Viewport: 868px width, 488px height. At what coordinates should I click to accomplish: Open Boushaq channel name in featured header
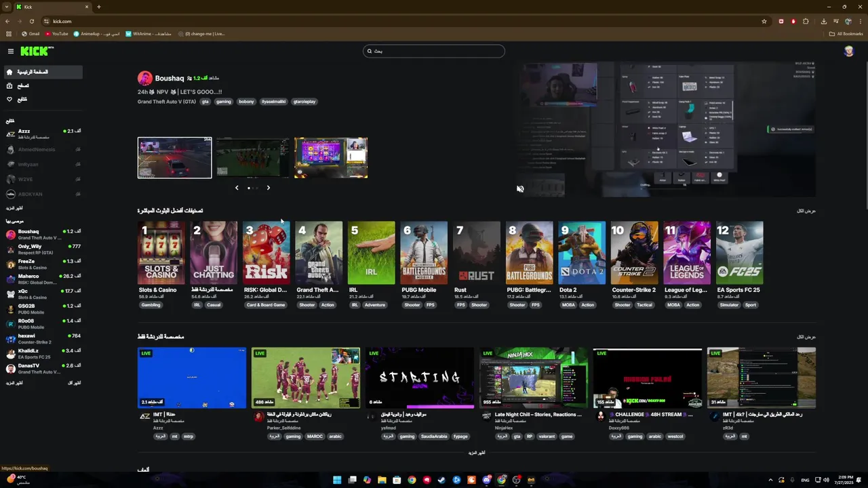tap(170, 79)
